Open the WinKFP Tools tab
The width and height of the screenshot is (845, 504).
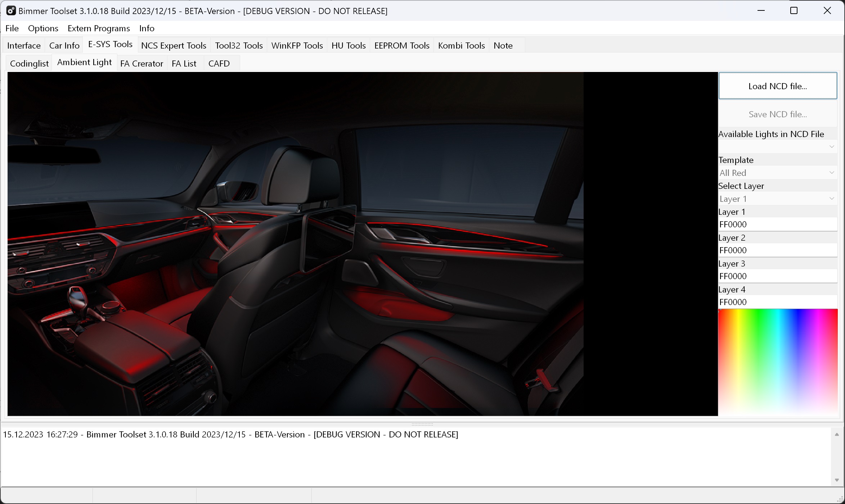coord(297,45)
